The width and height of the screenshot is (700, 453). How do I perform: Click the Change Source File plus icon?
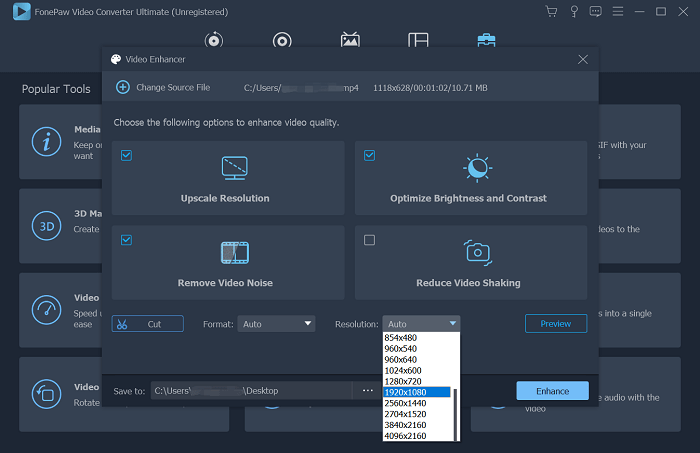coord(123,87)
